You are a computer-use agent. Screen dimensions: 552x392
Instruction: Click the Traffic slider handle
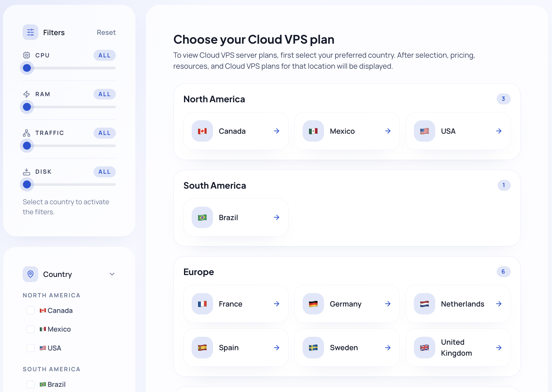tap(27, 146)
